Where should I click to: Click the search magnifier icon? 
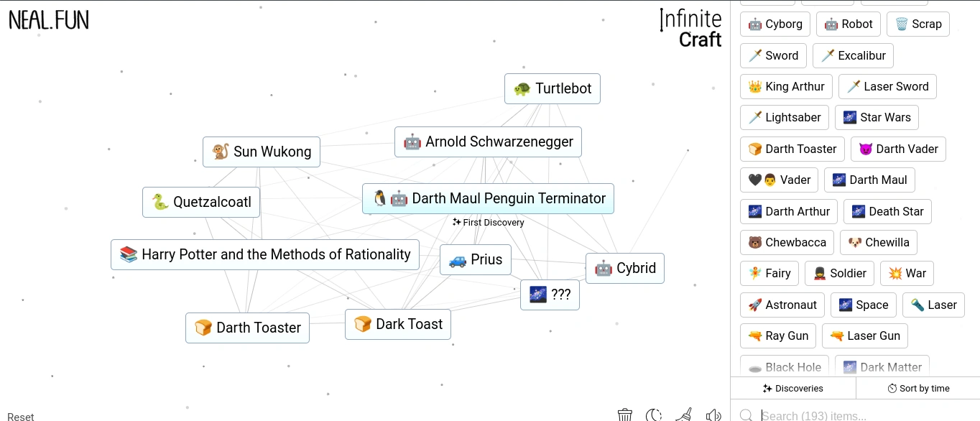[746, 415]
